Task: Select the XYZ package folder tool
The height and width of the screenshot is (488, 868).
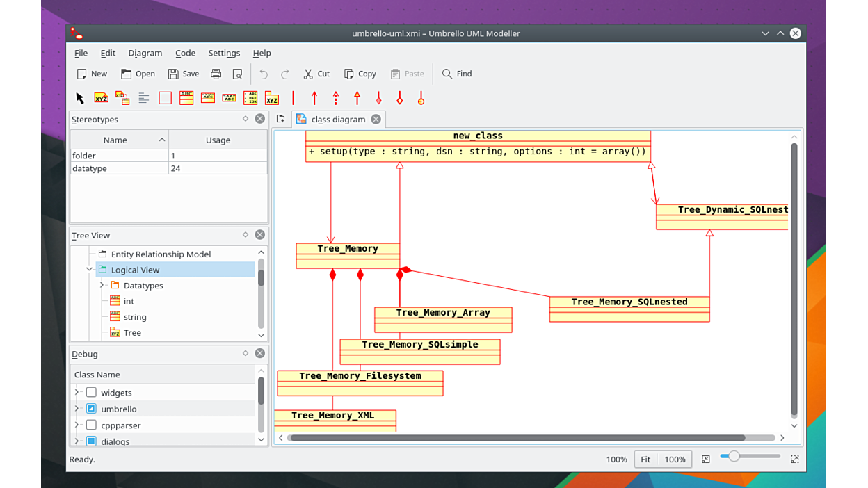Action: point(272,99)
